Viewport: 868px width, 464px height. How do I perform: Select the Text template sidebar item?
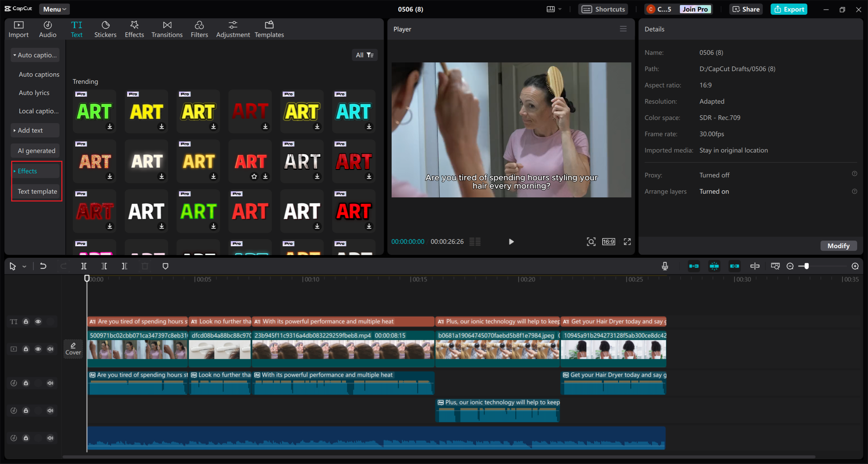37,191
